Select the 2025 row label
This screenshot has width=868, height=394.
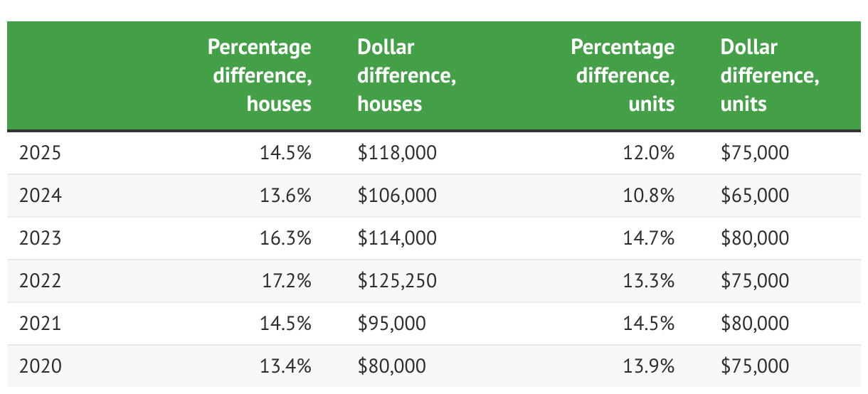41,153
